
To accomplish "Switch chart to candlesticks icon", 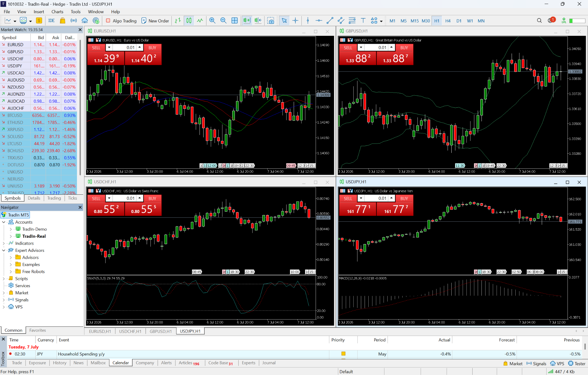I will click(189, 21).
